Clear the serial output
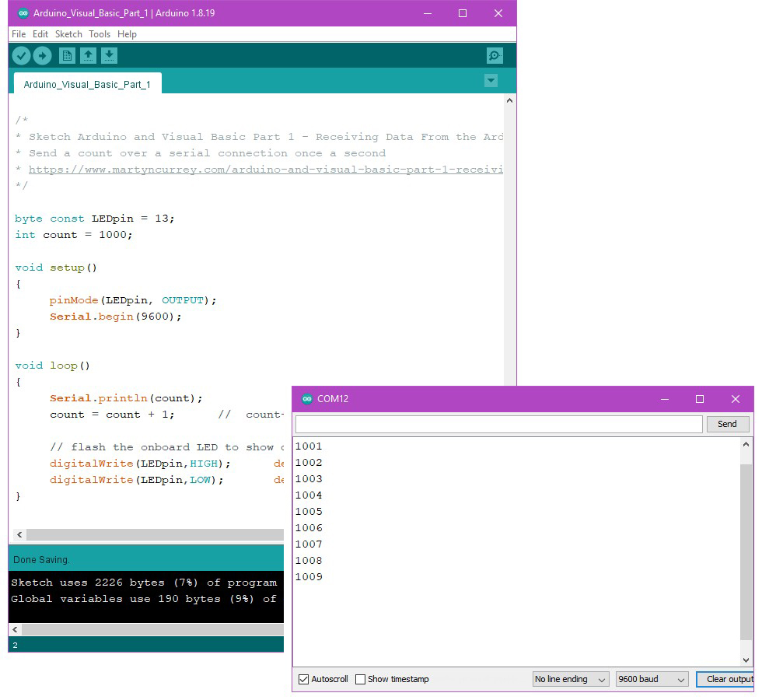This screenshot has height=700, width=762. (x=729, y=679)
